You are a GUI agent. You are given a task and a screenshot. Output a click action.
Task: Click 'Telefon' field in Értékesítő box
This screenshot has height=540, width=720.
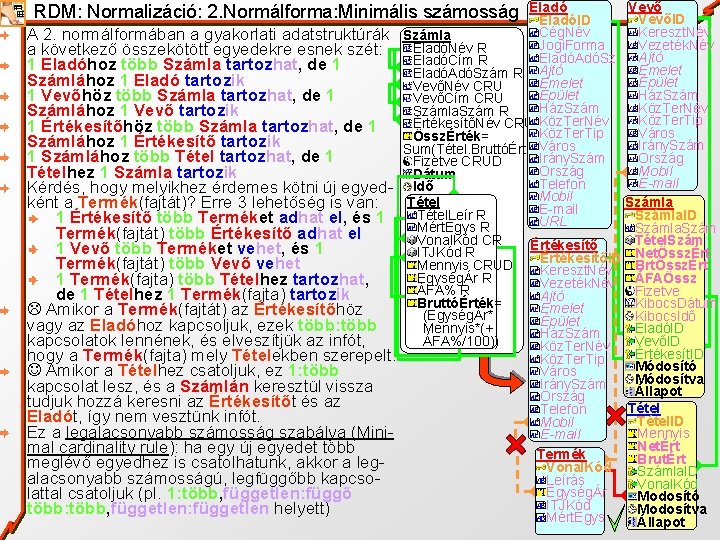pos(558,409)
